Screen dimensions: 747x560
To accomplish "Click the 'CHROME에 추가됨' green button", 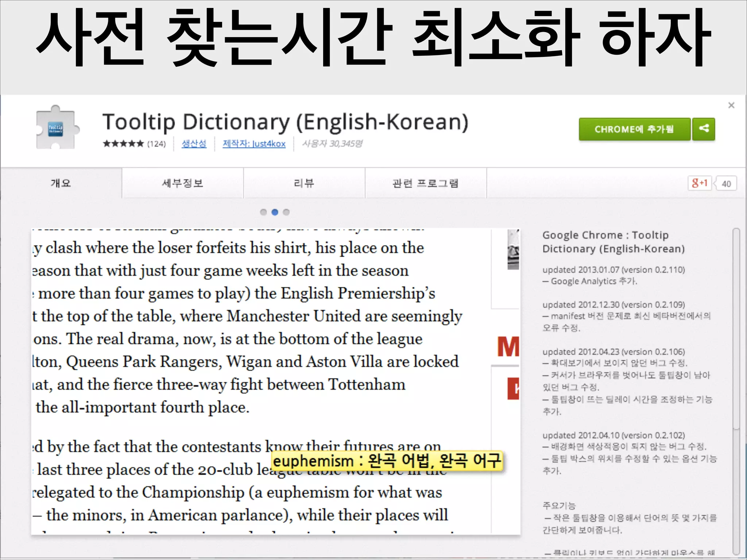I will 634,129.
